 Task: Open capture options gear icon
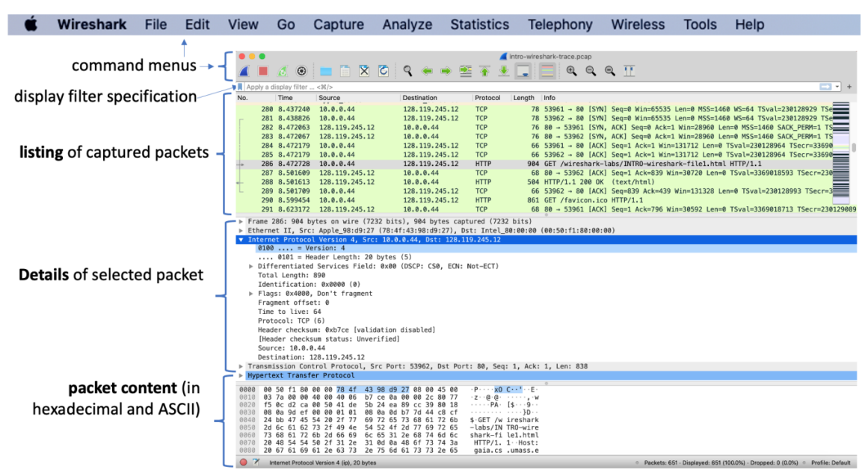coord(302,71)
